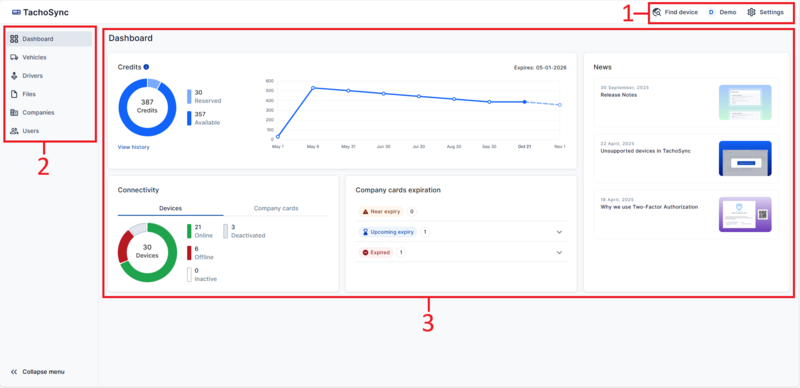The width and height of the screenshot is (800, 388).
Task: Click the Dashboard grid icon in sidebar
Action: [x=14, y=39]
